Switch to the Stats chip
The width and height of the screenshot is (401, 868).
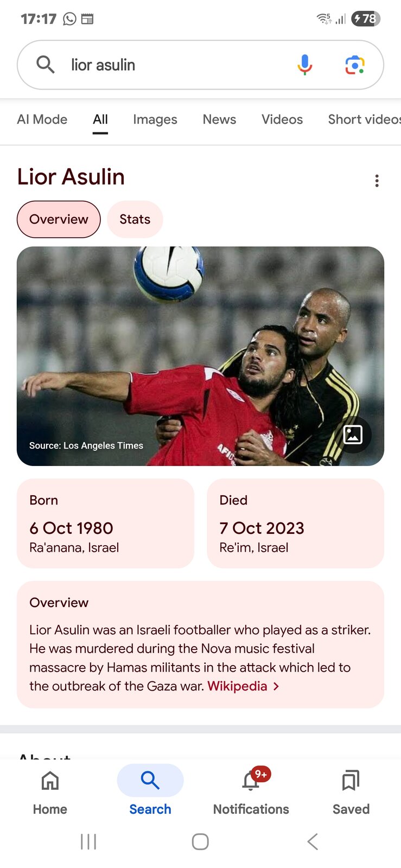pos(135,219)
